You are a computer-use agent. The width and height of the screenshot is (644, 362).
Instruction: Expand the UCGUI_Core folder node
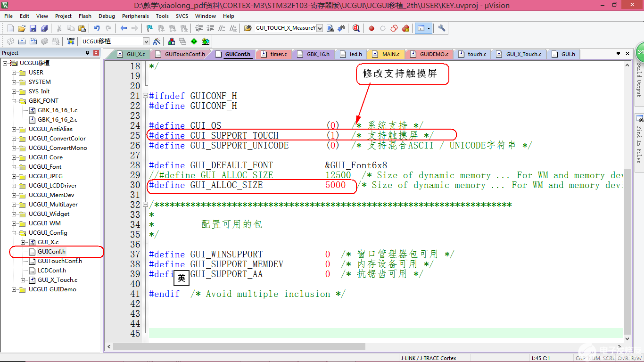(x=14, y=157)
